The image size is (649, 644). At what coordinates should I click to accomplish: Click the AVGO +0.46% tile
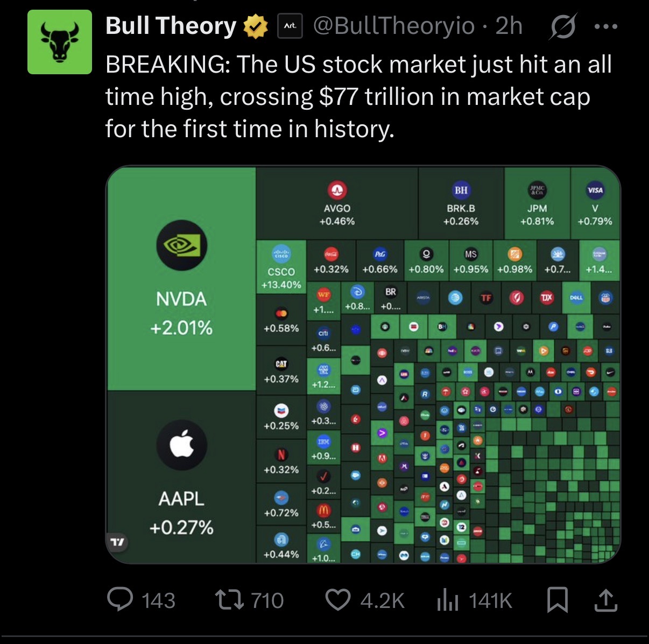point(337,203)
